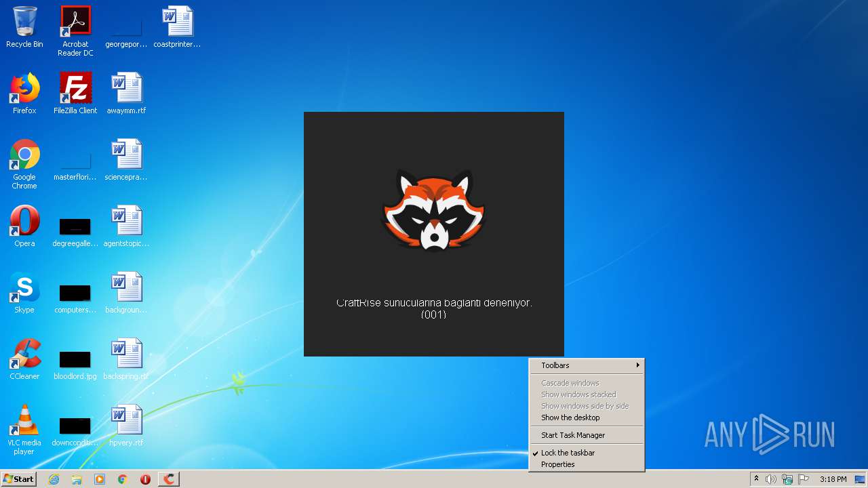
Task: Toggle Lock the taskbar option
Action: click(x=587, y=453)
